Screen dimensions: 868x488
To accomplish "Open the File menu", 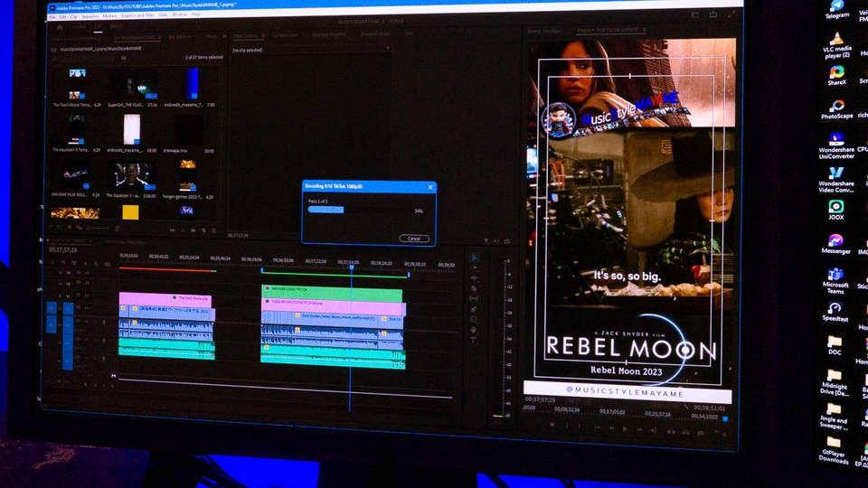I will pyautogui.click(x=52, y=17).
